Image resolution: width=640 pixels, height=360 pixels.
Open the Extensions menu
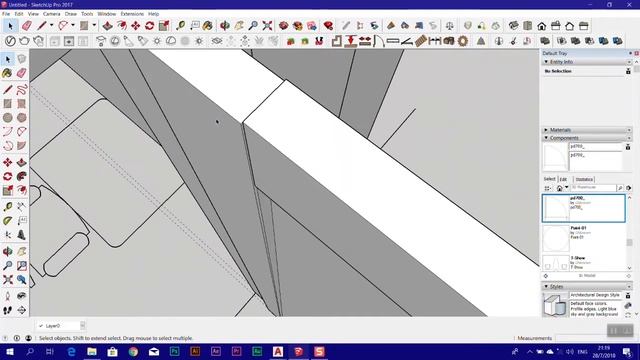132,14
